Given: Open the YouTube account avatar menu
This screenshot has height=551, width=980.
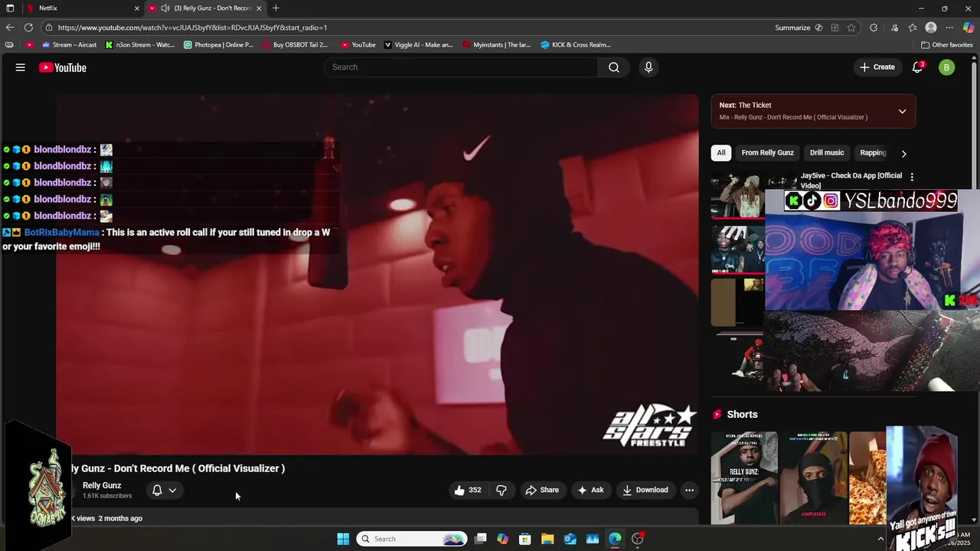Looking at the screenshot, I should pos(947,67).
